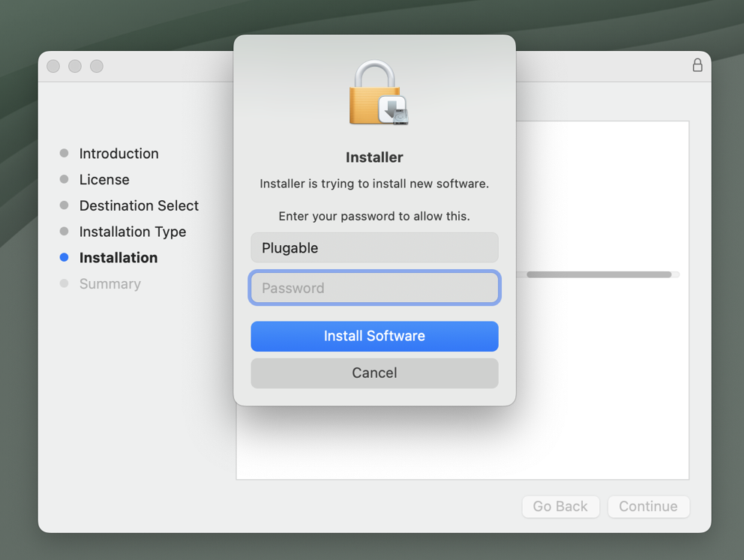Click the blue Installation step indicator dot
This screenshot has width=744, height=560.
click(x=64, y=257)
